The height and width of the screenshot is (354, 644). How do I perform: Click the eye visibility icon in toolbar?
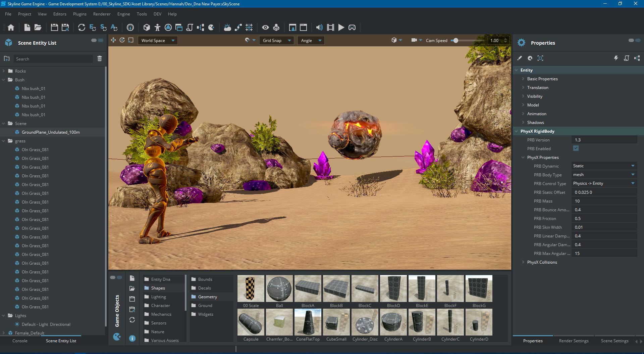tap(265, 28)
